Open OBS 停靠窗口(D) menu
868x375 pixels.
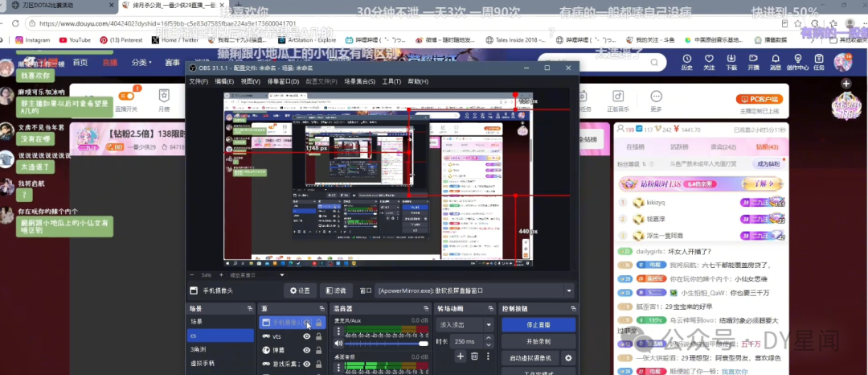[283, 81]
